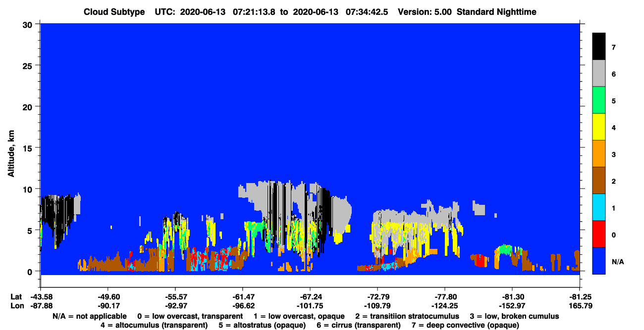Click longitude value '-101.75'
Viewport: 644px width, 330px height.
point(310,305)
